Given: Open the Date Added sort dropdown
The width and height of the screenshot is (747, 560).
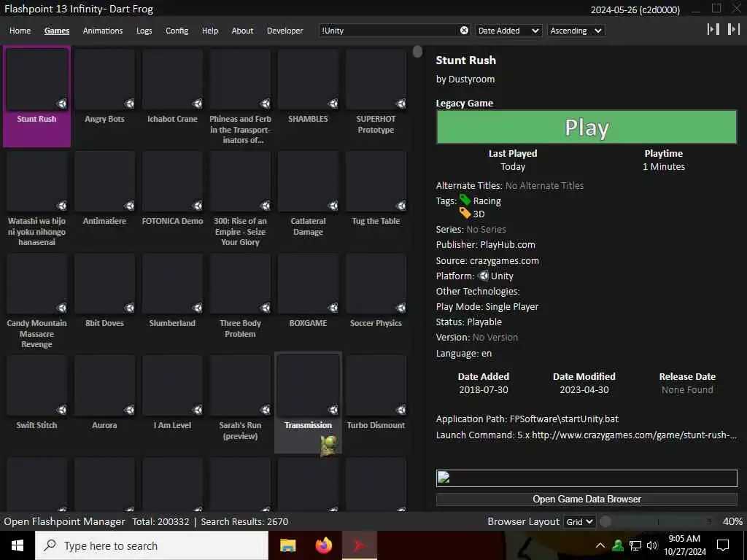Looking at the screenshot, I should tap(508, 31).
